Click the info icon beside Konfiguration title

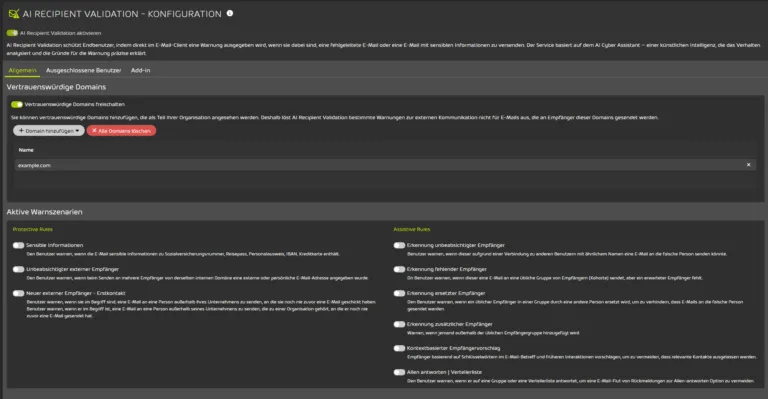coord(230,13)
